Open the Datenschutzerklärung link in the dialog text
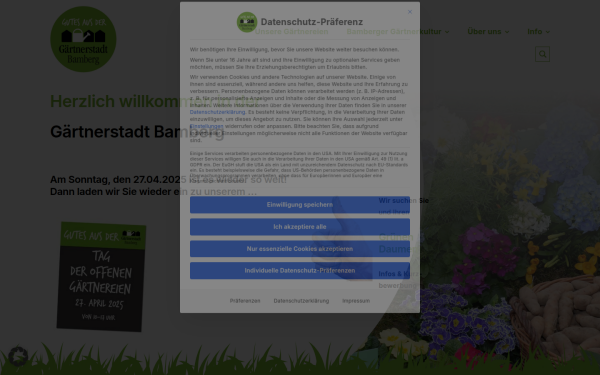 (x=217, y=112)
